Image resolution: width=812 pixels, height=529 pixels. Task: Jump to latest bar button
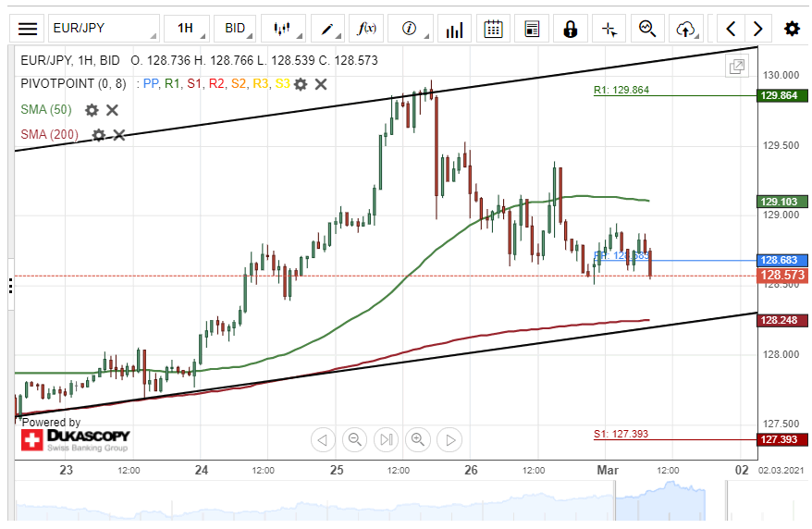tap(387, 439)
